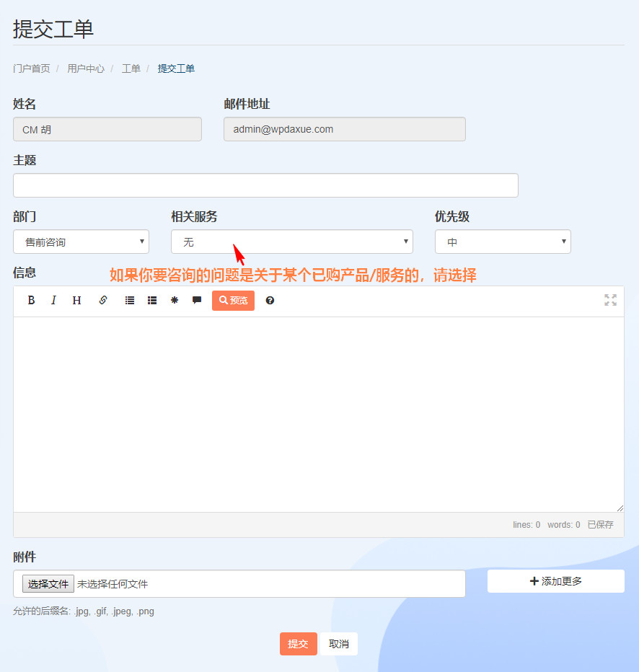Viewport: 639px width, 672px height.
Task: Open the 相关服务 related service dropdown
Action: [292, 242]
